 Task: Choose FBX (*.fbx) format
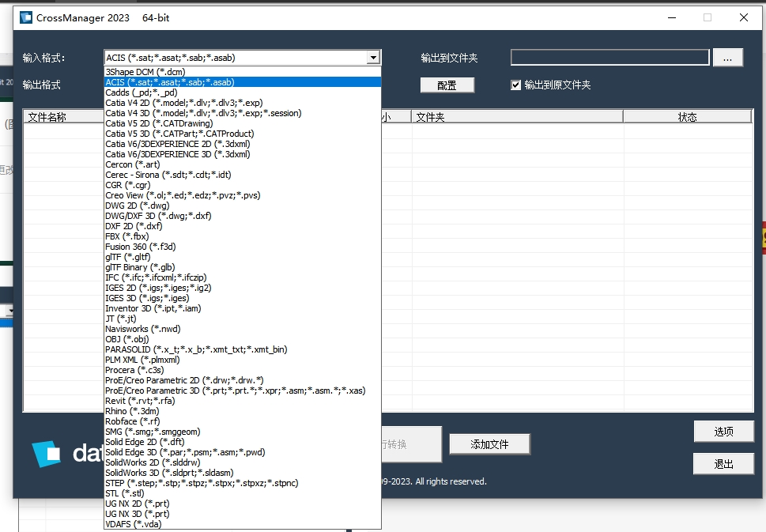coord(243,236)
